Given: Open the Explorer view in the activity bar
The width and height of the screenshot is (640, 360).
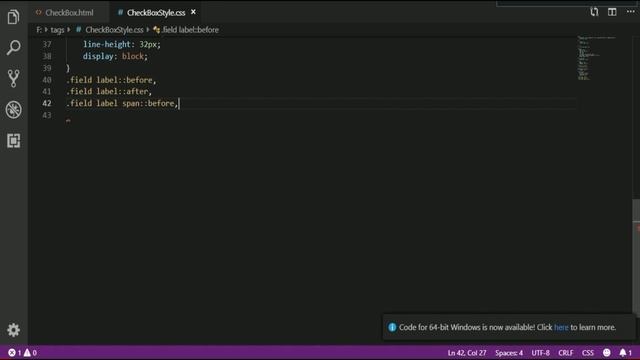Looking at the screenshot, I should tap(13, 17).
